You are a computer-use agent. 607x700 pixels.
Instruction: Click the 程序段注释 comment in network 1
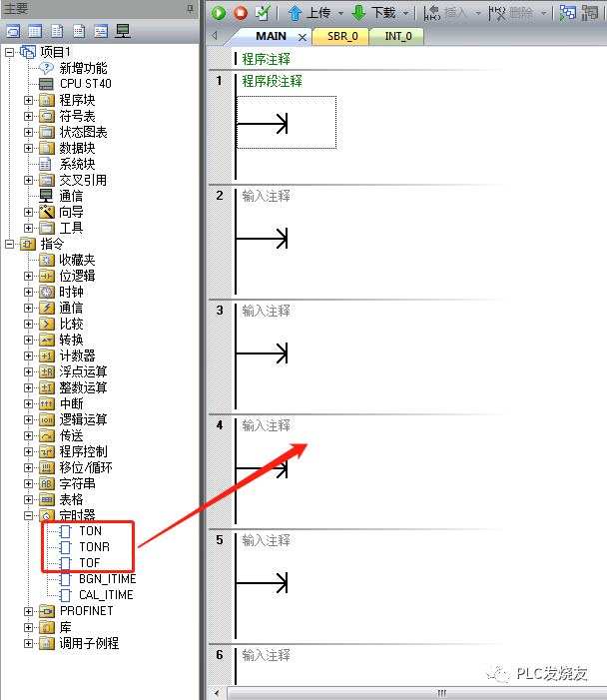(273, 81)
